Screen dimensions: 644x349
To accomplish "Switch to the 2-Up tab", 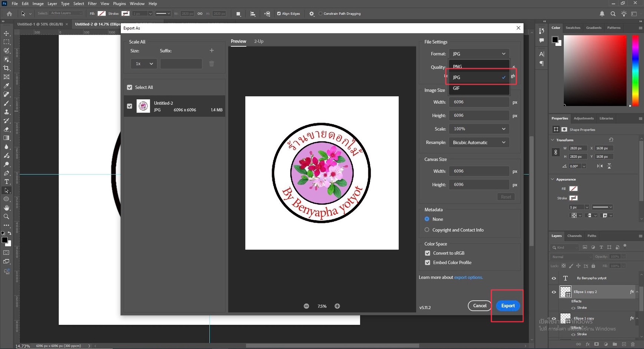I will [259, 41].
